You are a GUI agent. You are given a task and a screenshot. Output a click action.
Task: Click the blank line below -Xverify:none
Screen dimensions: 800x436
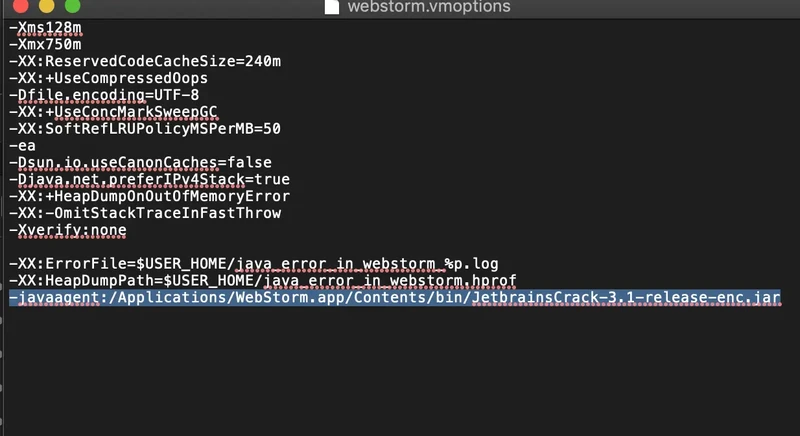click(200, 247)
